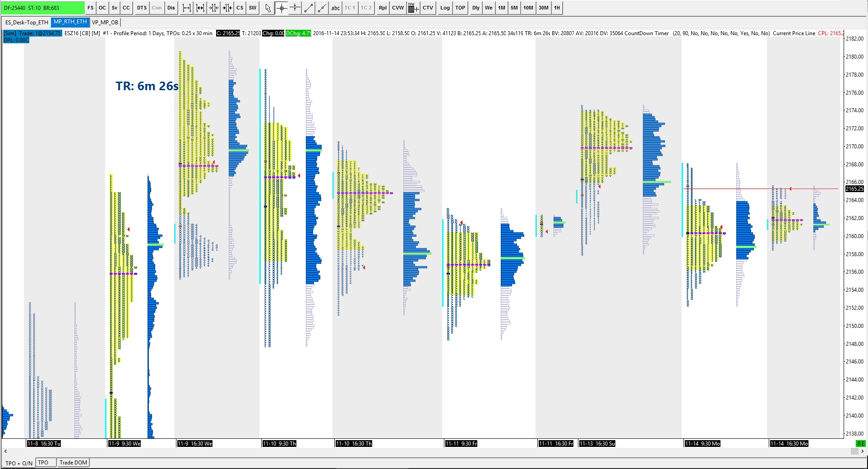Image resolution: width=868 pixels, height=469 pixels.
Task: Click the CS toolbar button
Action: (x=240, y=8)
